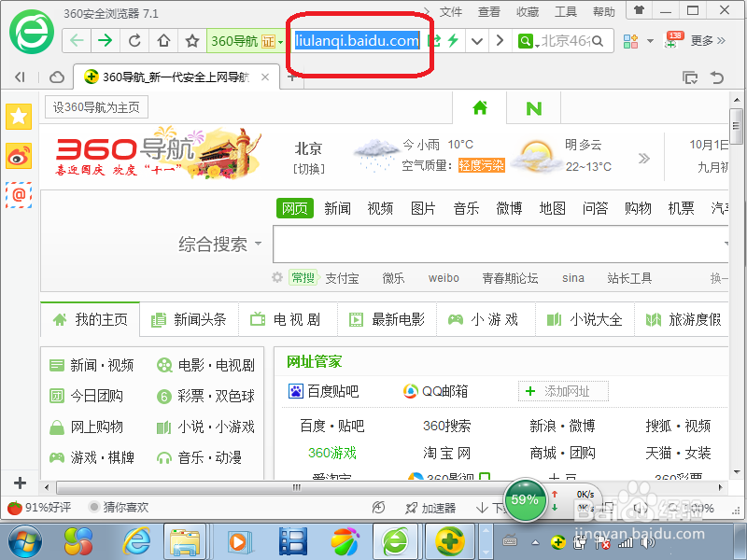Click 设360导航为主页 button
This screenshot has width=747, height=560.
tap(96, 107)
